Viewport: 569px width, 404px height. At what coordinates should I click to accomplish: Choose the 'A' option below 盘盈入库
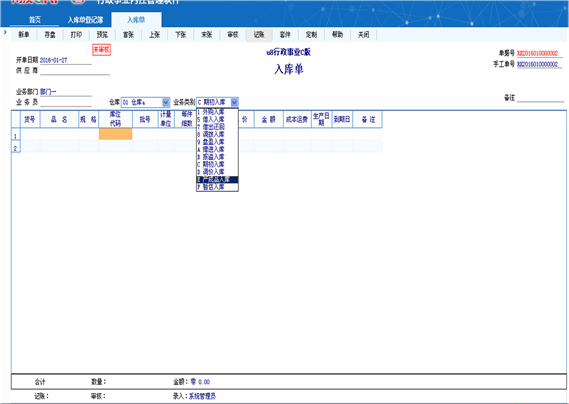click(x=217, y=150)
